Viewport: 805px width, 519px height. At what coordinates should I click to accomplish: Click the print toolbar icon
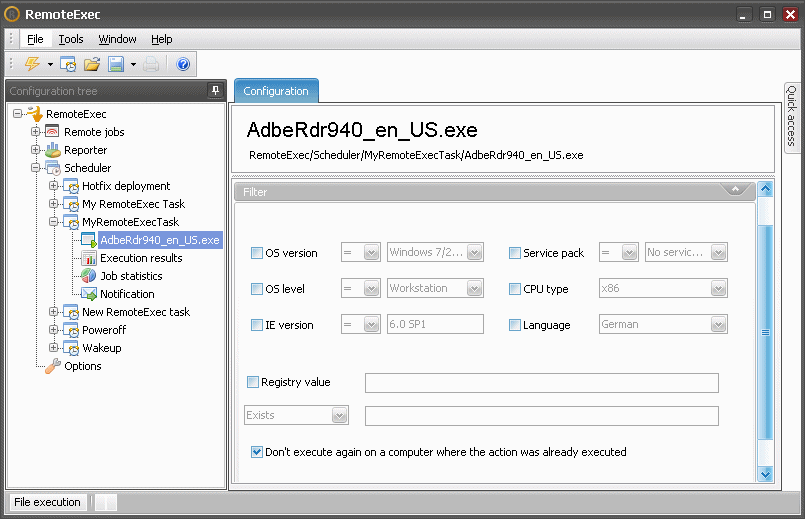(151, 64)
